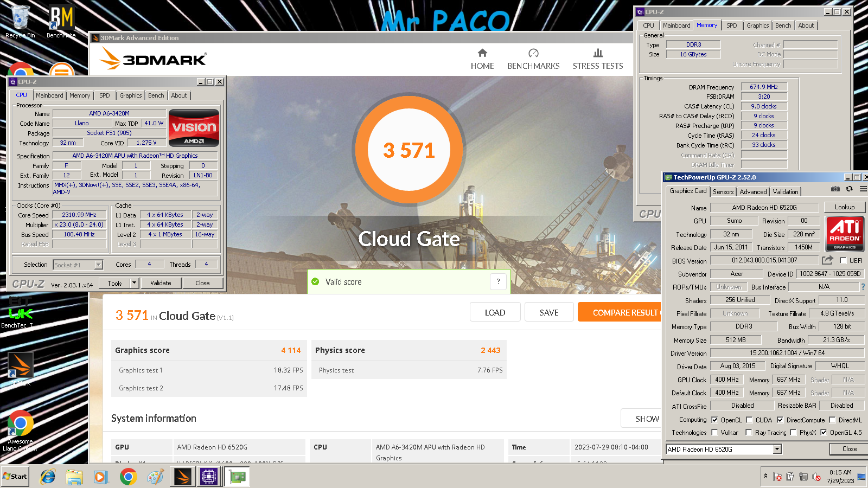Click the AMD Vision logo in CPU-Z
Image resolution: width=868 pixels, height=488 pixels.
pos(194,128)
